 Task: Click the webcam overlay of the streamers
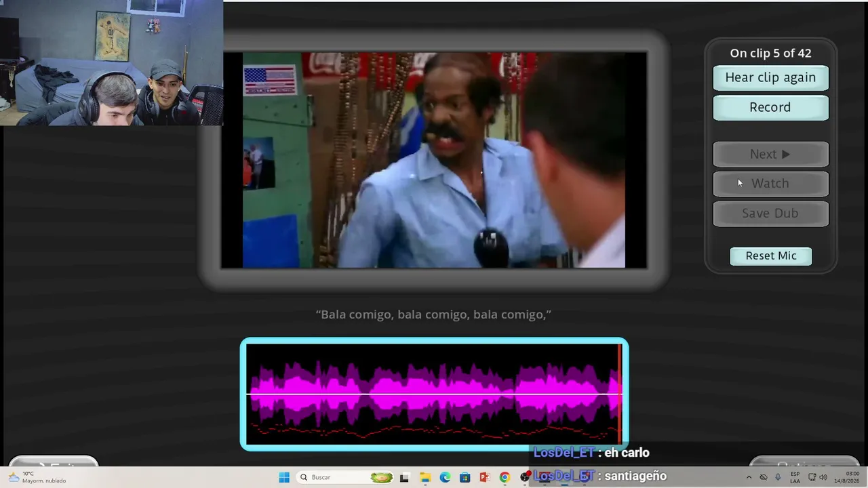111,62
